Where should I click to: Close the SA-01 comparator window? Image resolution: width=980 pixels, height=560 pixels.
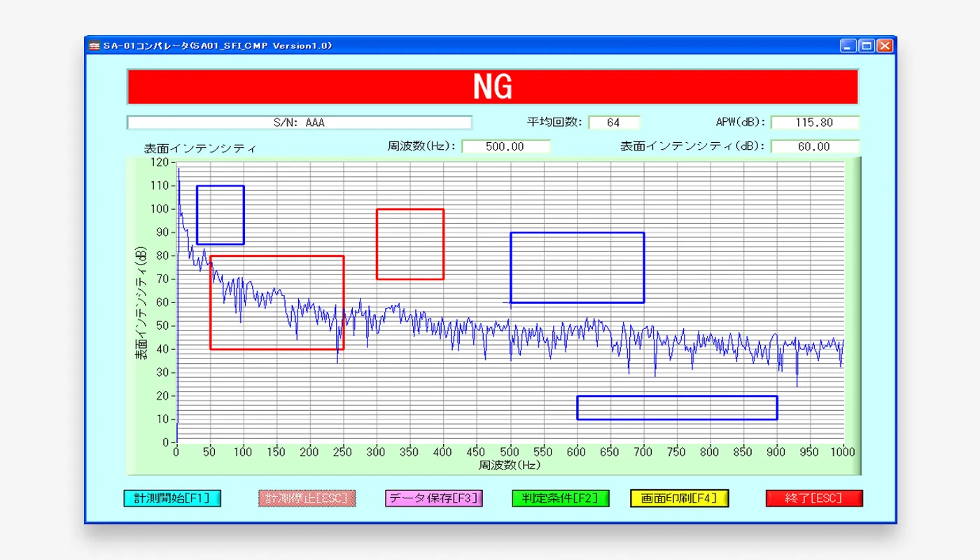(885, 46)
